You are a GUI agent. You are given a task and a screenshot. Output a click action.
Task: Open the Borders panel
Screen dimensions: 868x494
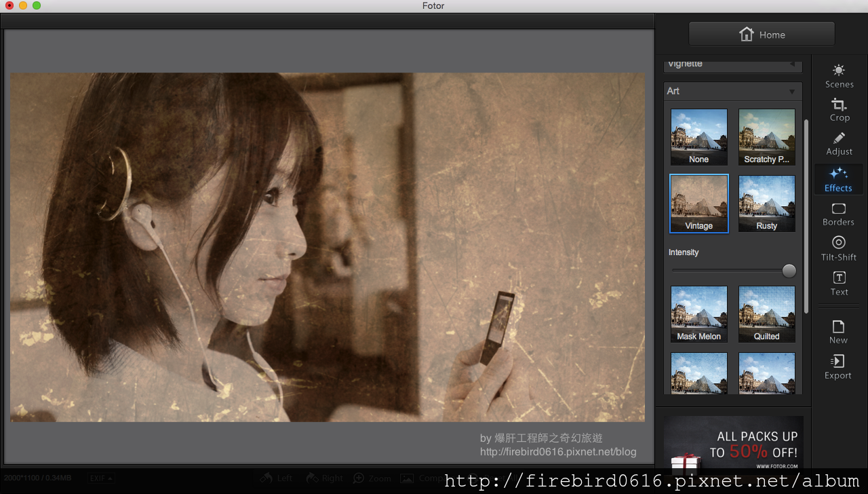[839, 214]
